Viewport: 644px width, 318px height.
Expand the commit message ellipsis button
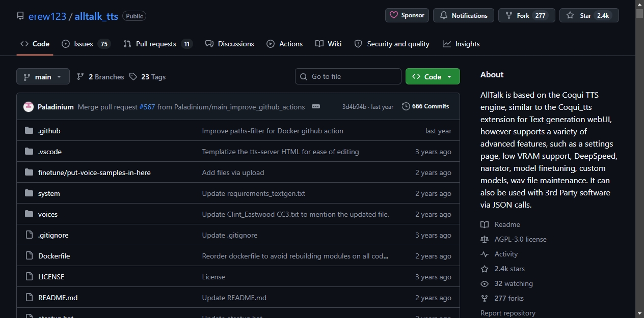point(316,106)
